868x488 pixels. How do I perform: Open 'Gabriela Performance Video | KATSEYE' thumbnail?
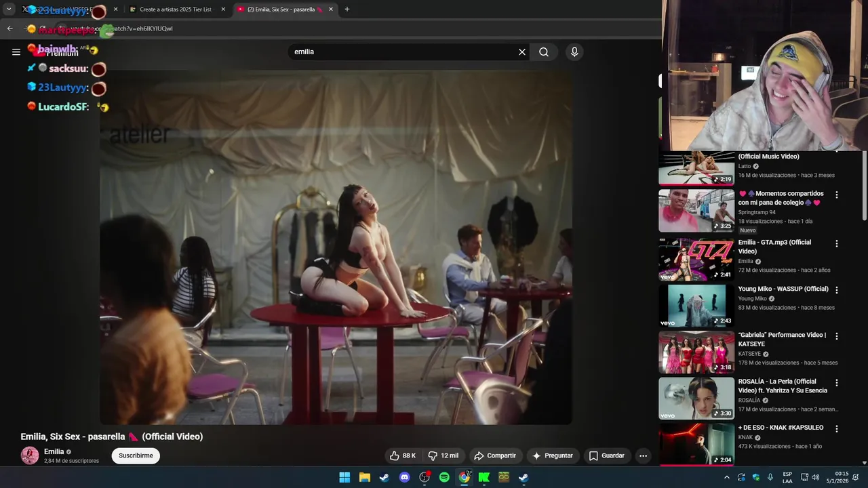click(696, 352)
